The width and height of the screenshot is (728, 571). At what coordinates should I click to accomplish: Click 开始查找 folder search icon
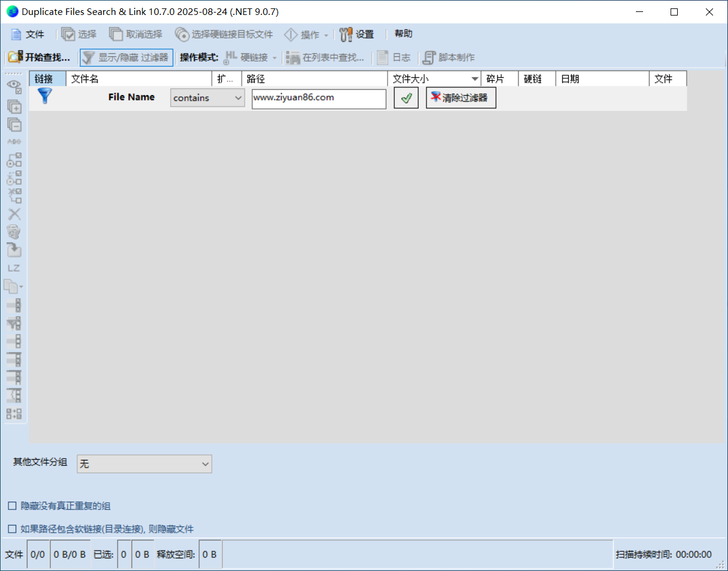tap(15, 57)
